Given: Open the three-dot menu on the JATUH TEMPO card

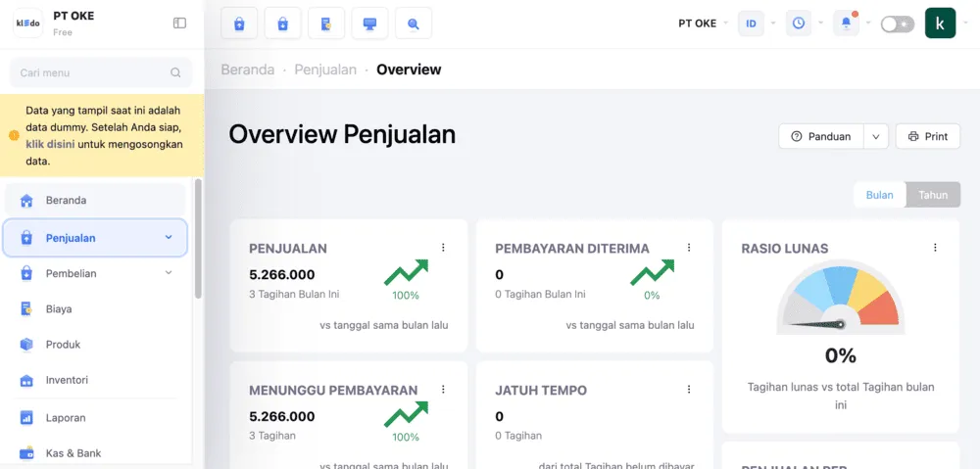Looking at the screenshot, I should (x=689, y=390).
